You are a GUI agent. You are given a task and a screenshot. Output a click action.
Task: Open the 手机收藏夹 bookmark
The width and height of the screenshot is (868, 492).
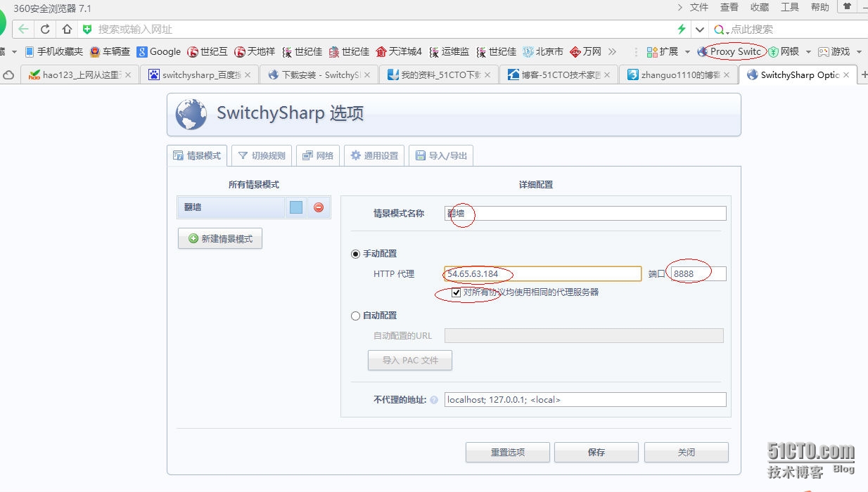pyautogui.click(x=54, y=51)
